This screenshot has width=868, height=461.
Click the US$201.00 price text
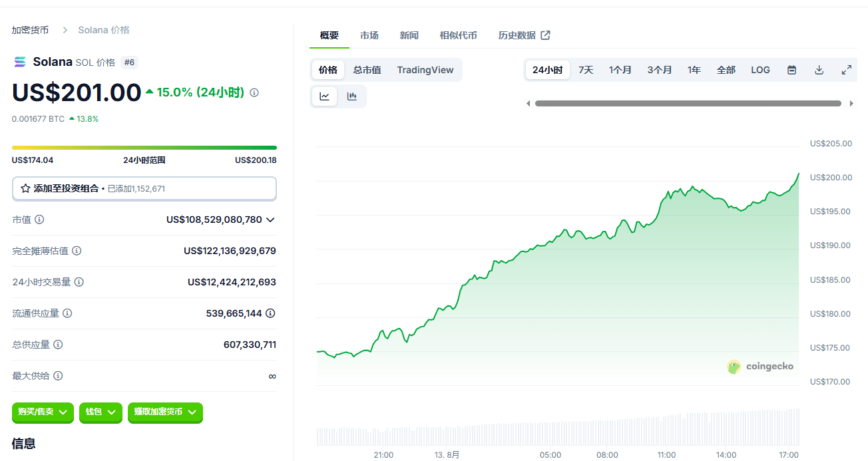click(77, 92)
